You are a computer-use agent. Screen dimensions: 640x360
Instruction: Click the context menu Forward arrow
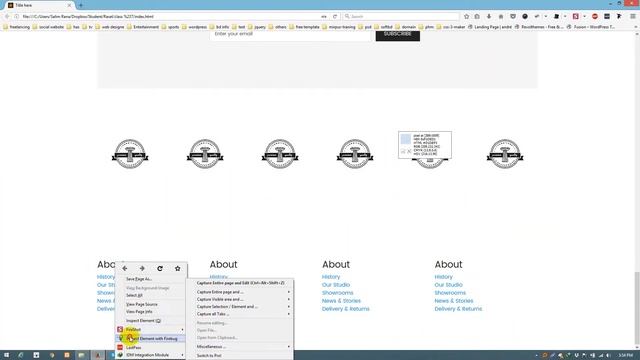142,269
